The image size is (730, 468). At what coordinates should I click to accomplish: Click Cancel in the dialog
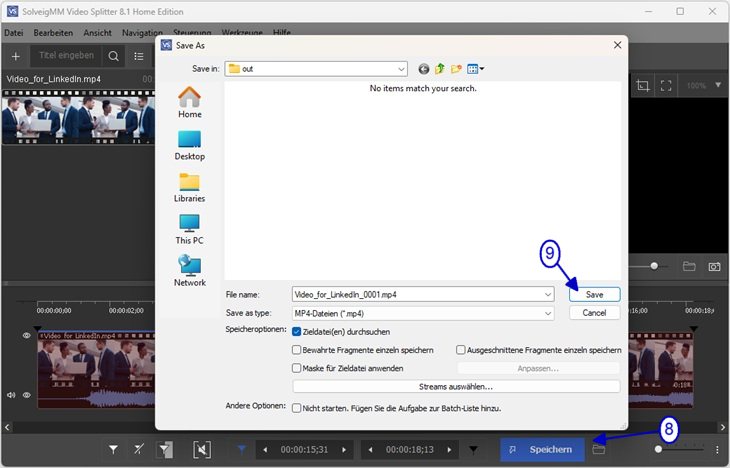(595, 313)
